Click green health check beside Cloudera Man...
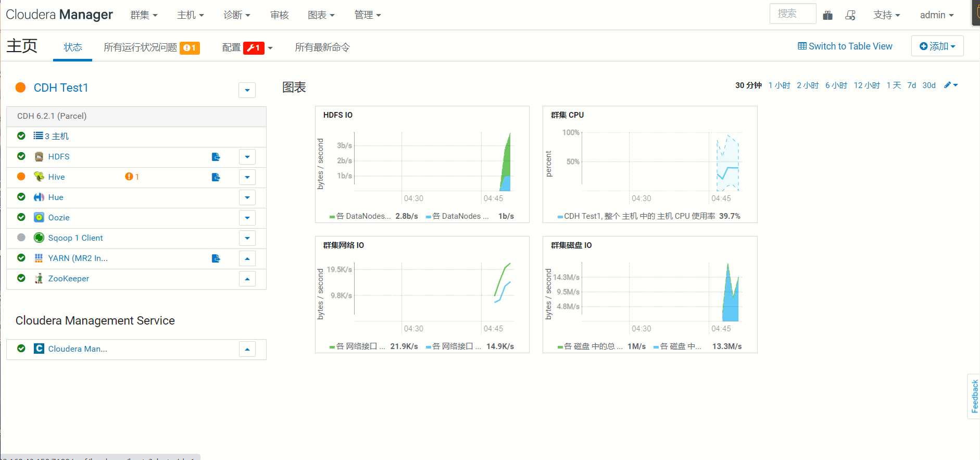Image resolution: width=980 pixels, height=460 pixels. point(21,349)
